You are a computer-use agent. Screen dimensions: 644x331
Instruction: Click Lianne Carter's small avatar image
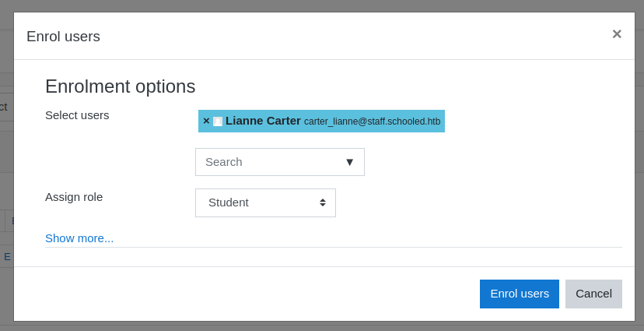coord(218,121)
